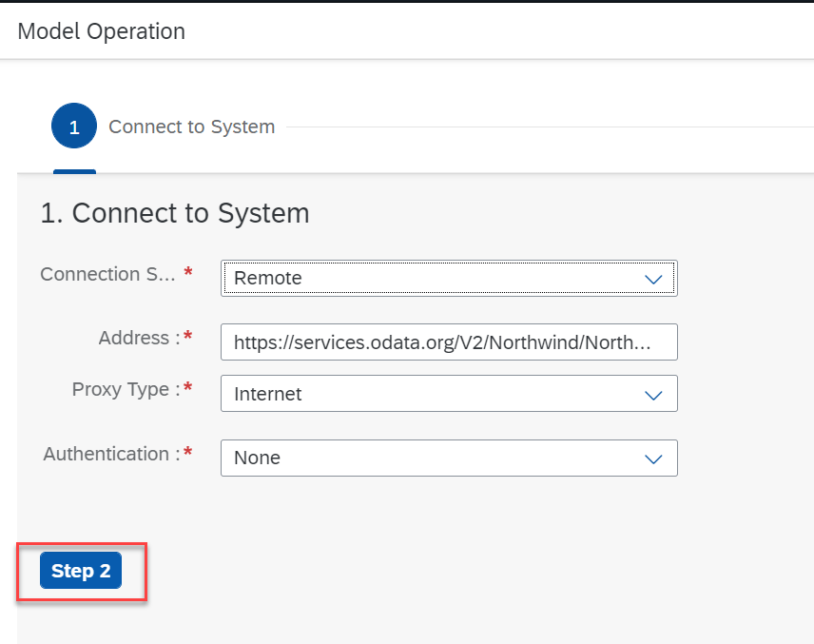Click the Internet value in Proxy Type
The width and height of the screenshot is (814, 644).
click(x=268, y=394)
